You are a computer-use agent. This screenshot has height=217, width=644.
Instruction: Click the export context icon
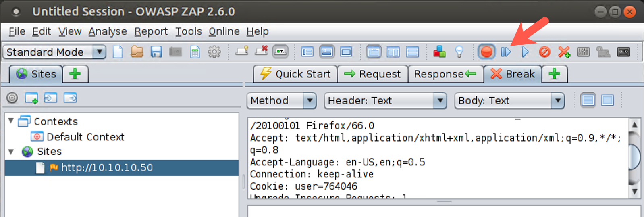click(x=70, y=98)
